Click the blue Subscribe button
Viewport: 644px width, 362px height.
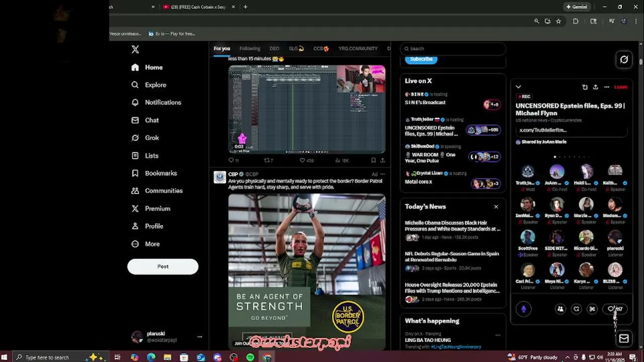coord(421,59)
